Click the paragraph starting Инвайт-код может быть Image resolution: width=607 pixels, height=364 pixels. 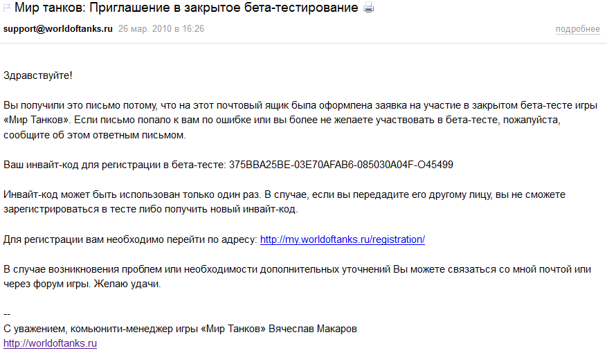(284, 202)
